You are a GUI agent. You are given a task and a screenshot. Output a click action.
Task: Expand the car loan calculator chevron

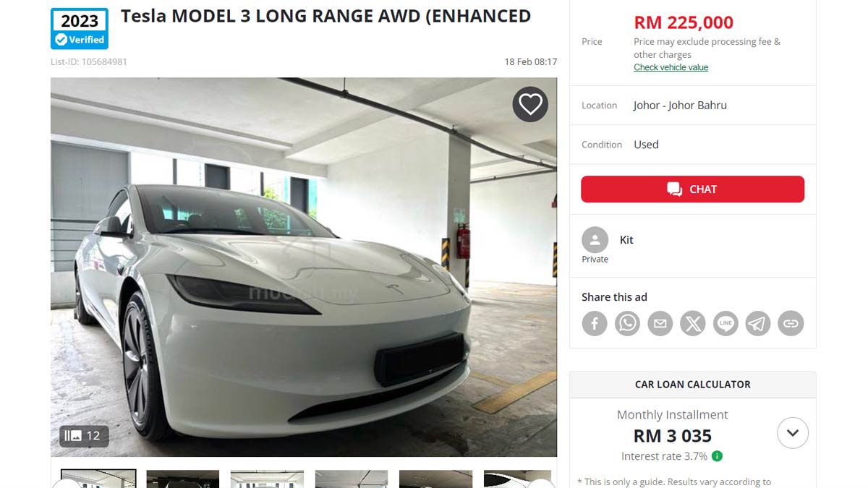793,433
